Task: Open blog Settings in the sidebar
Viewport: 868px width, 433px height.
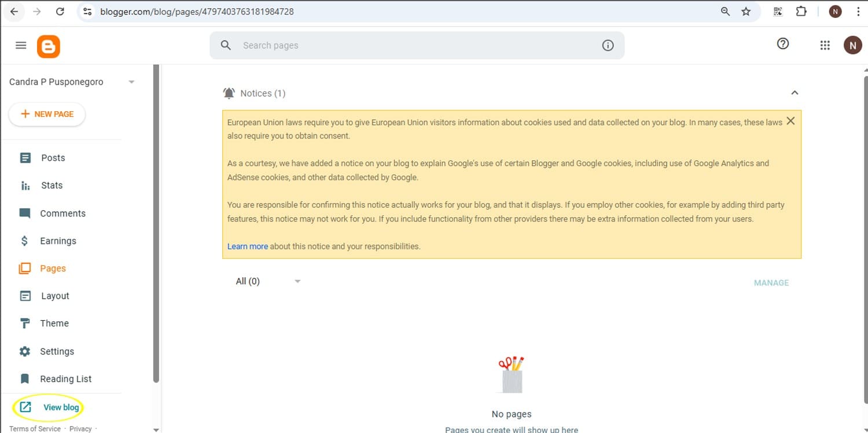Action: (x=57, y=351)
